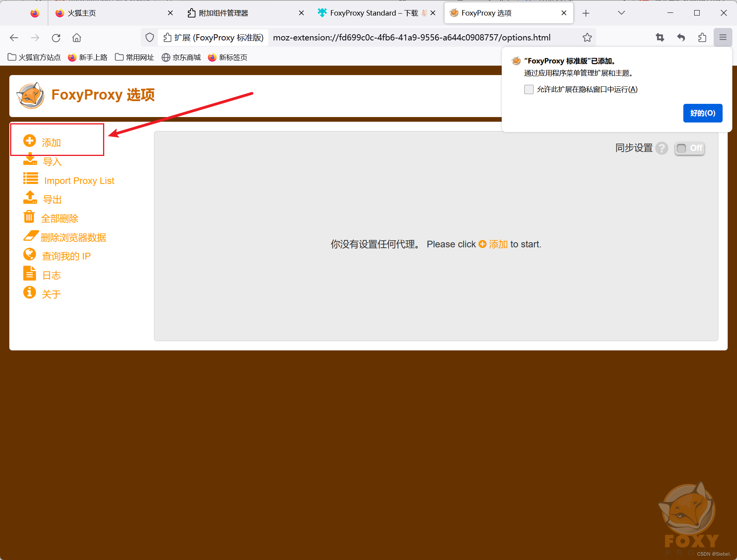Go forward with browser forward arrow
The width and height of the screenshot is (737, 560).
click(x=35, y=38)
